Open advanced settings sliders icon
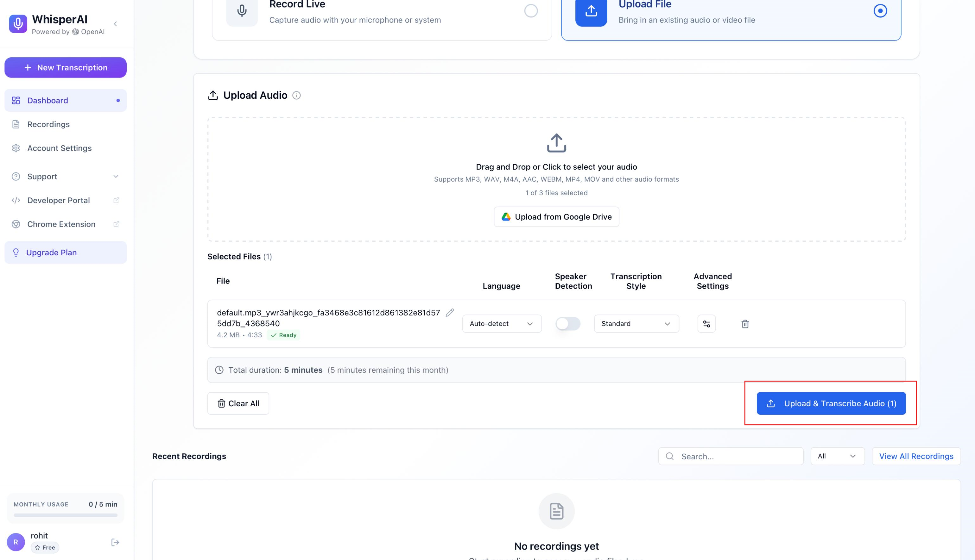Screen dimensions: 975x560 tap(706, 324)
